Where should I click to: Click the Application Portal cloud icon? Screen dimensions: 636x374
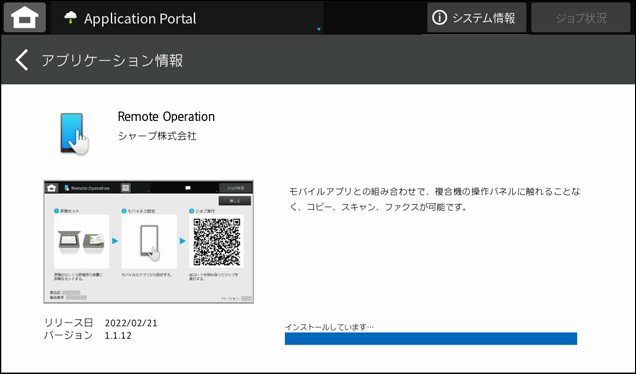click(x=71, y=18)
